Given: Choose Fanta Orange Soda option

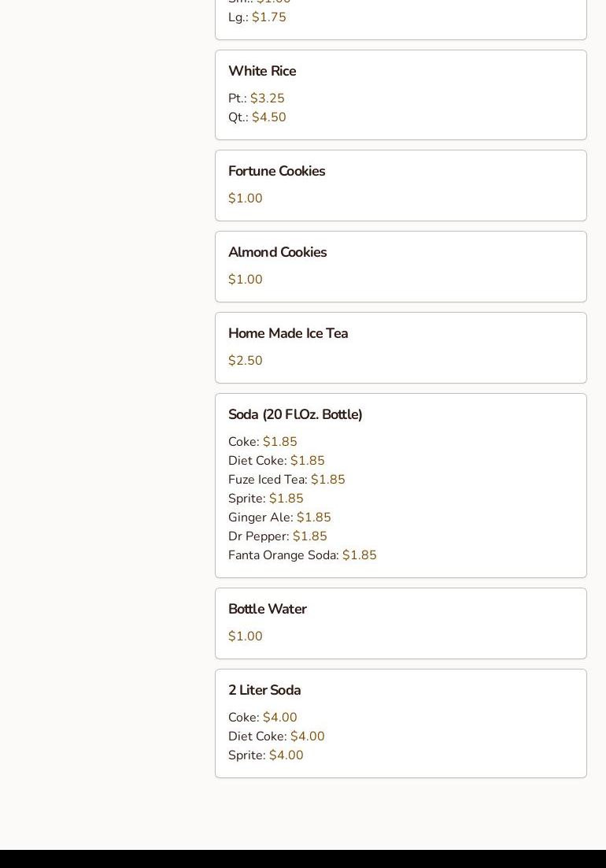Looking at the screenshot, I should [302, 555].
